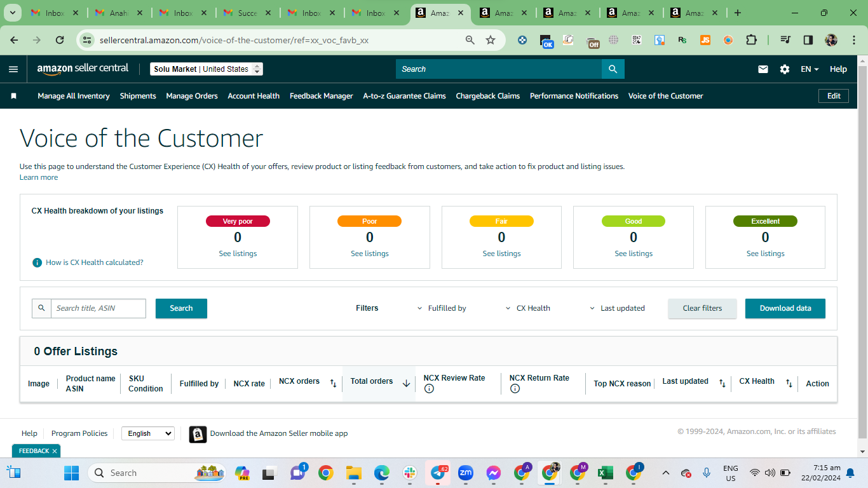The image size is (868, 488).
Task: Open Feedback Manager
Action: point(322,96)
